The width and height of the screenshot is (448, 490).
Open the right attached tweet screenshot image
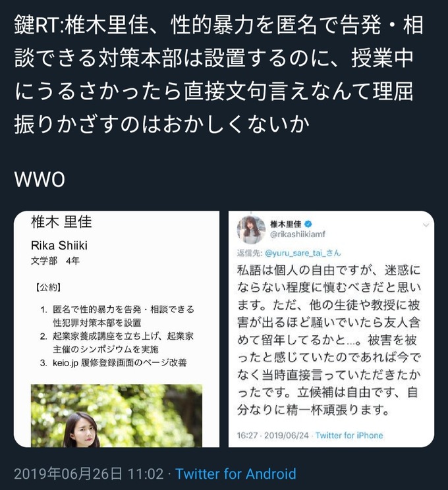coord(331,329)
